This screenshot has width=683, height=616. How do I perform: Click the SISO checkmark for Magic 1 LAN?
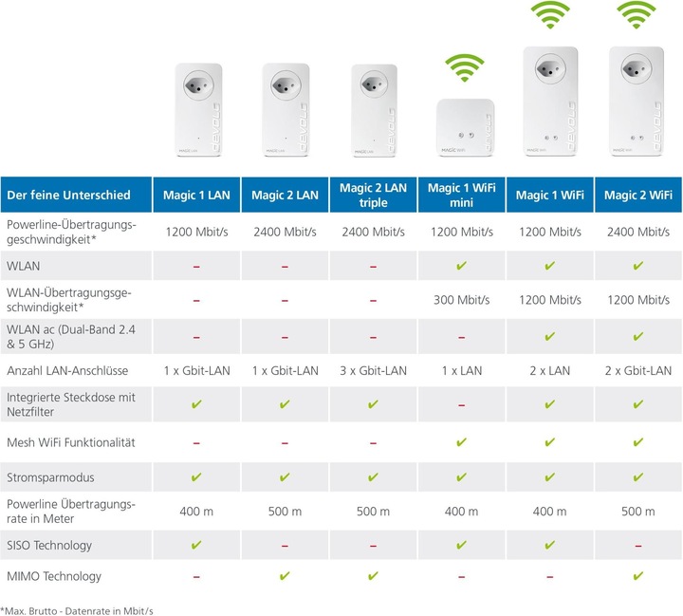pyautogui.click(x=196, y=545)
